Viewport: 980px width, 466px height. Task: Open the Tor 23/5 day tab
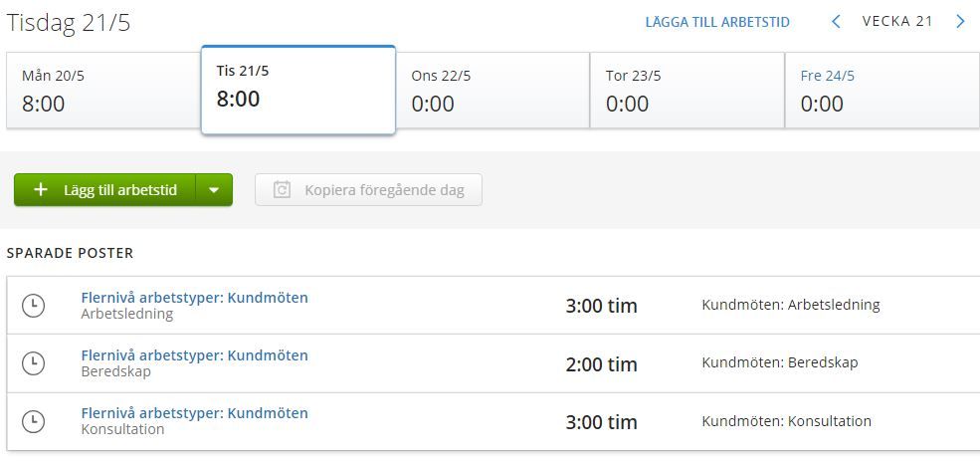click(x=686, y=91)
